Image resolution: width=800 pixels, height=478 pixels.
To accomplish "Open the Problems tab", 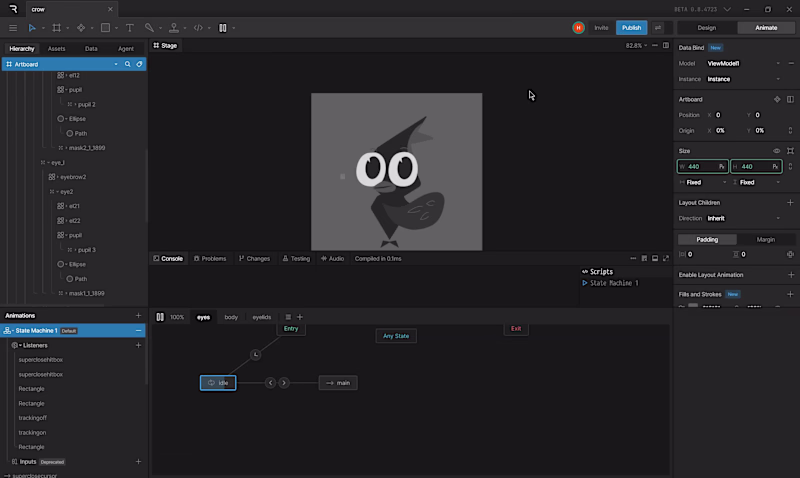I will tap(210, 259).
